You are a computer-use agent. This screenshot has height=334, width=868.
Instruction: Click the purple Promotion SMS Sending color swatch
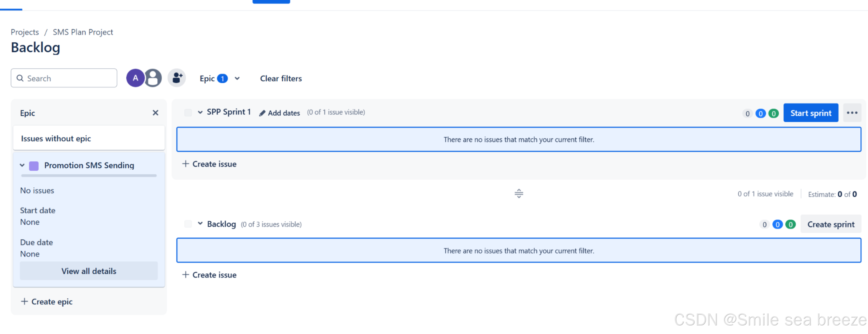click(x=34, y=165)
